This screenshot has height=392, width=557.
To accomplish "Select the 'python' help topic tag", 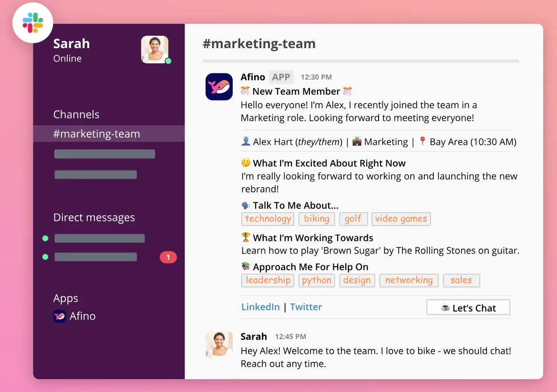I will [317, 280].
